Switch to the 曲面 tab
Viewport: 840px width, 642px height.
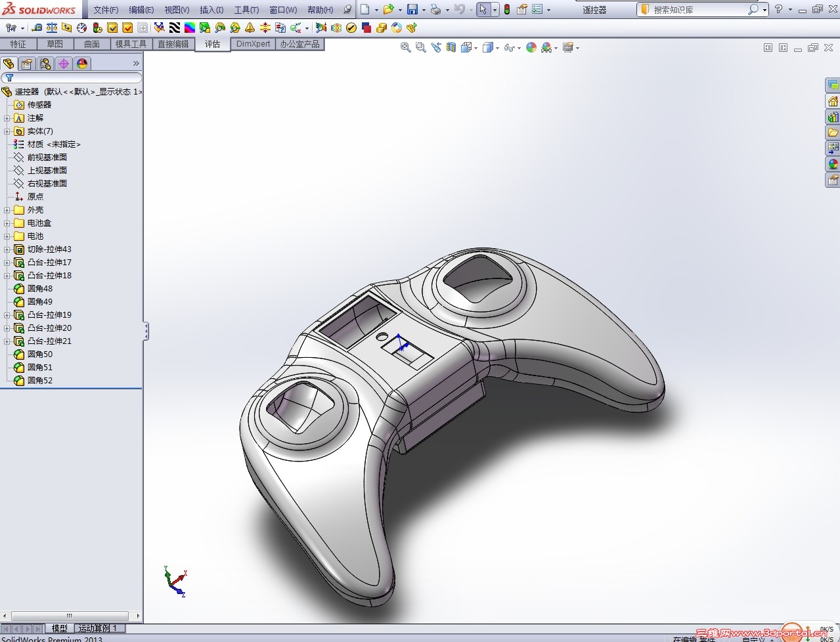(92, 44)
